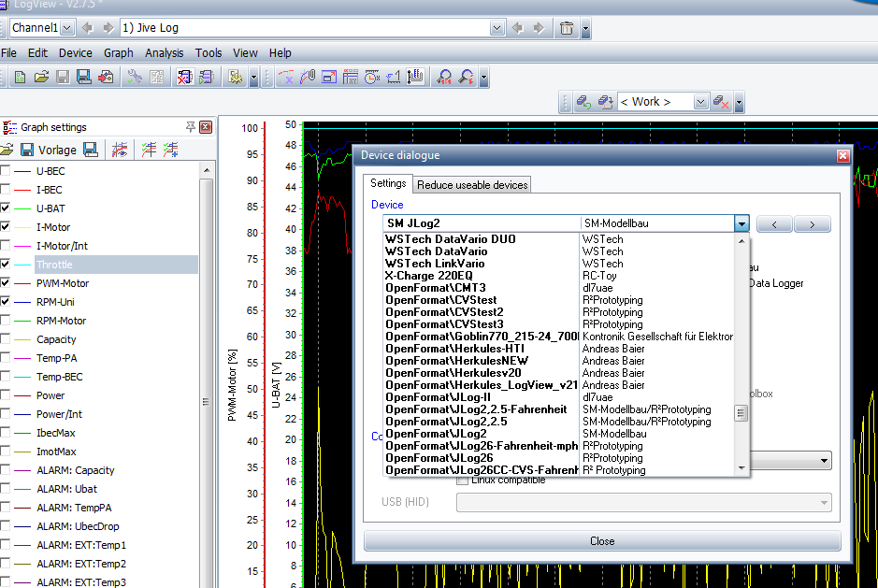Enable the Temp-PA curve checkbox
The height and width of the screenshot is (588, 878).
[5, 357]
